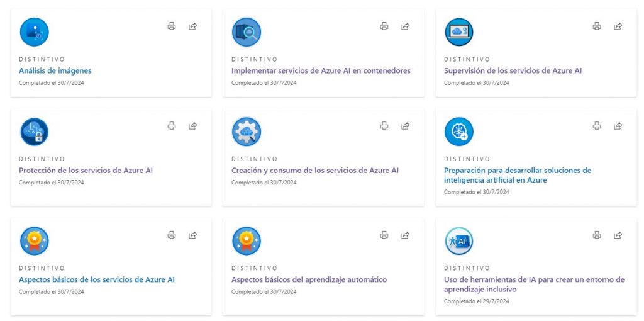The width and height of the screenshot is (644, 321).
Task: Open Aspectos básicos del aprendizaje automático link
Action: click(x=309, y=279)
